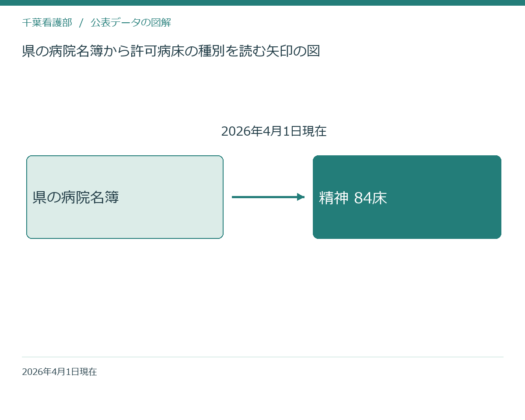
Task: Select the heading 県の病院名簿から許可病床の種別を読む矢印の図
Action: (171, 51)
